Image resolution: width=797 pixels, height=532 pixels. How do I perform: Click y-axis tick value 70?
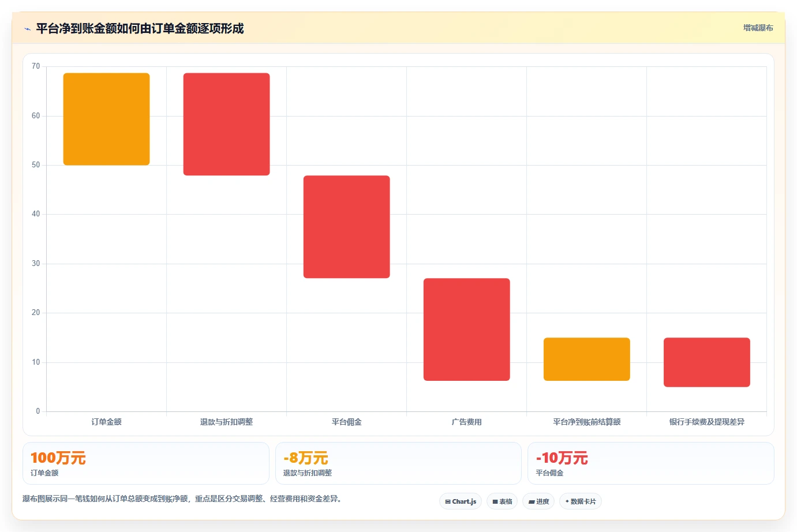point(36,66)
